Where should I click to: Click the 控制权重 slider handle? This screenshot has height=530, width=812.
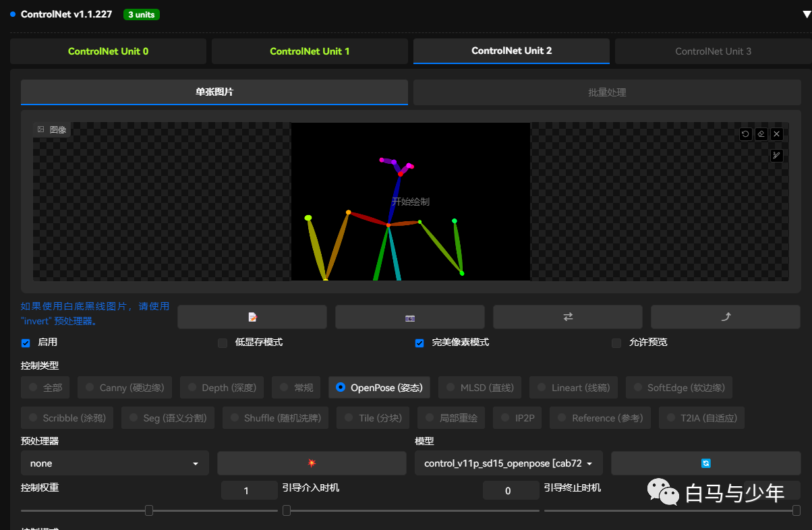(149, 510)
